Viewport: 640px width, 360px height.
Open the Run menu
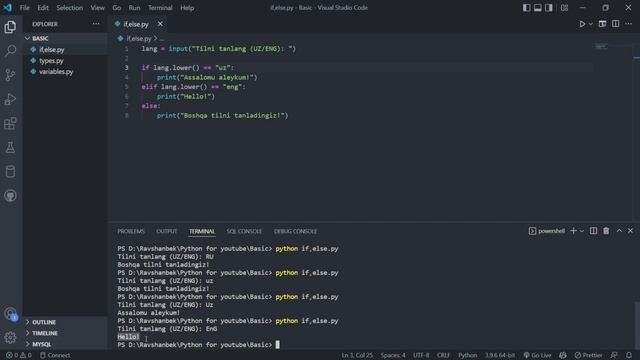click(134, 8)
